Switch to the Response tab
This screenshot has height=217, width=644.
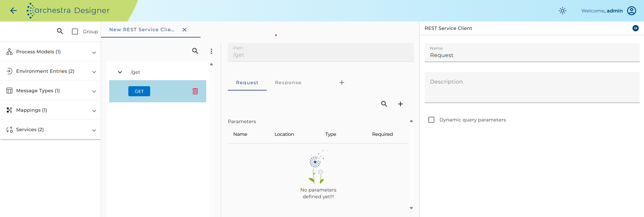(x=288, y=83)
